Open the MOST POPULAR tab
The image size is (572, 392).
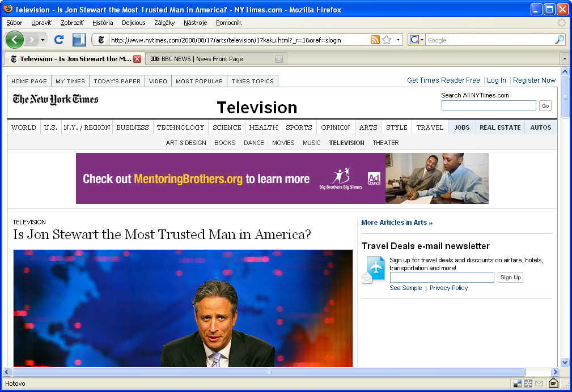(199, 81)
